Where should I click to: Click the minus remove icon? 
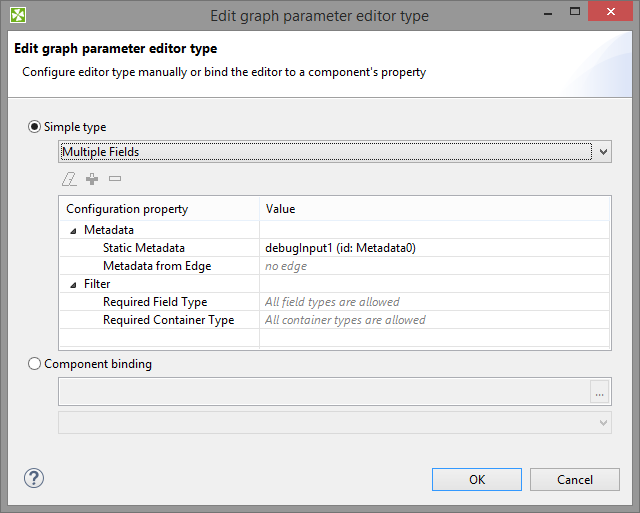coord(115,179)
